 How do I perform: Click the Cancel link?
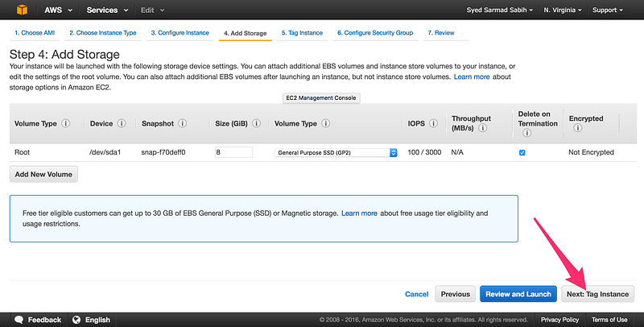(416, 294)
